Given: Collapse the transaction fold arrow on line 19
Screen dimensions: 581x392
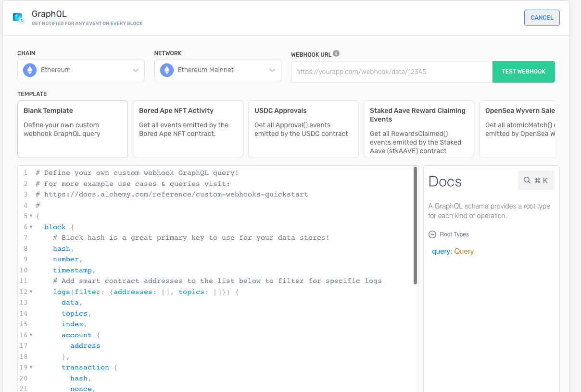Looking at the screenshot, I should pos(31,367).
